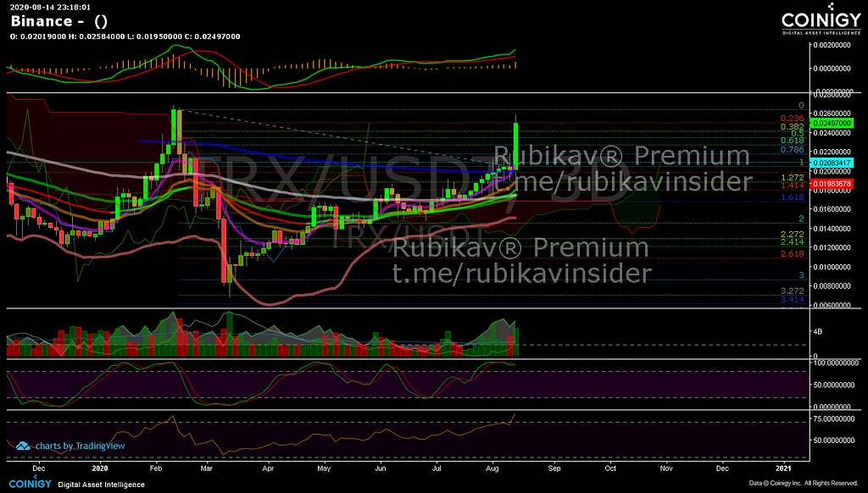
Task: Select the red 0.01983678 price tag
Action: pyautogui.click(x=830, y=184)
